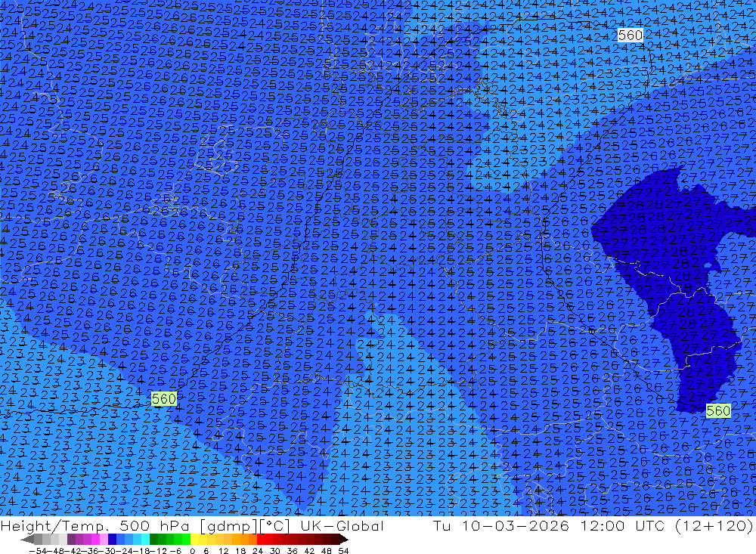Image resolution: width=756 pixels, height=554 pixels.
Task: Click the green 560 label over the light-blue area
Action: pos(164,399)
